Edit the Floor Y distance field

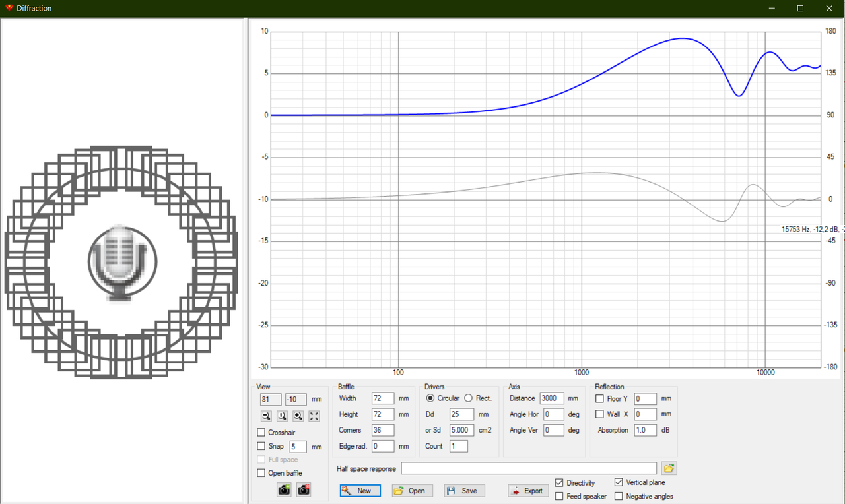645,399
